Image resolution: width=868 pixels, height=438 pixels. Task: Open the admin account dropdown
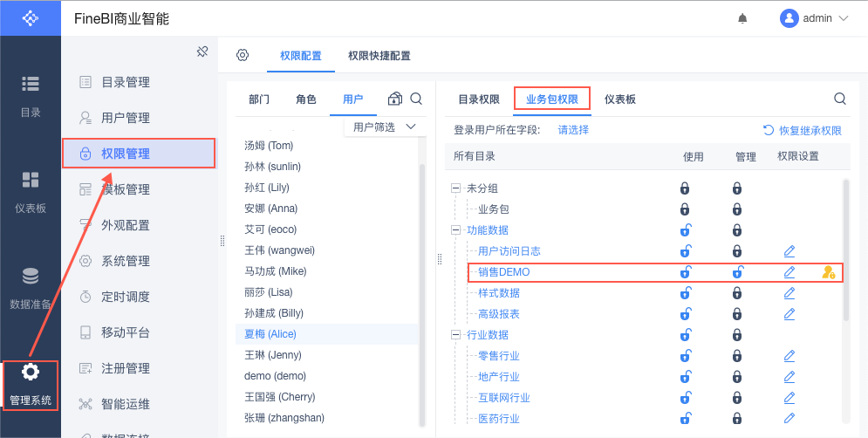pos(815,18)
